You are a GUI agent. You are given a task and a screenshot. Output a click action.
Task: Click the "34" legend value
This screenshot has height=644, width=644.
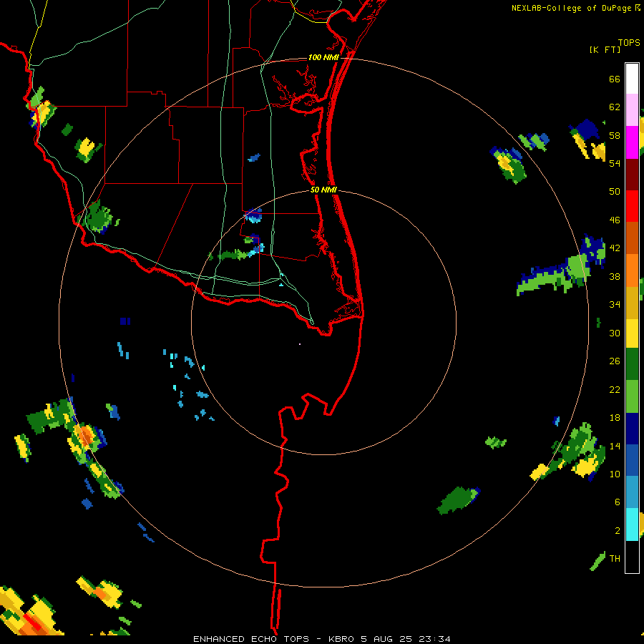coord(615,304)
